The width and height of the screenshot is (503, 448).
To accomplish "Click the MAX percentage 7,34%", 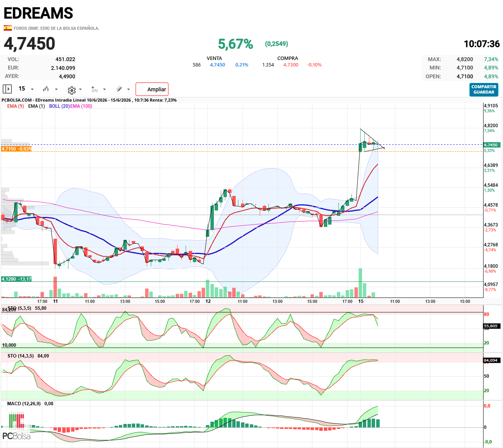I will point(491,59).
